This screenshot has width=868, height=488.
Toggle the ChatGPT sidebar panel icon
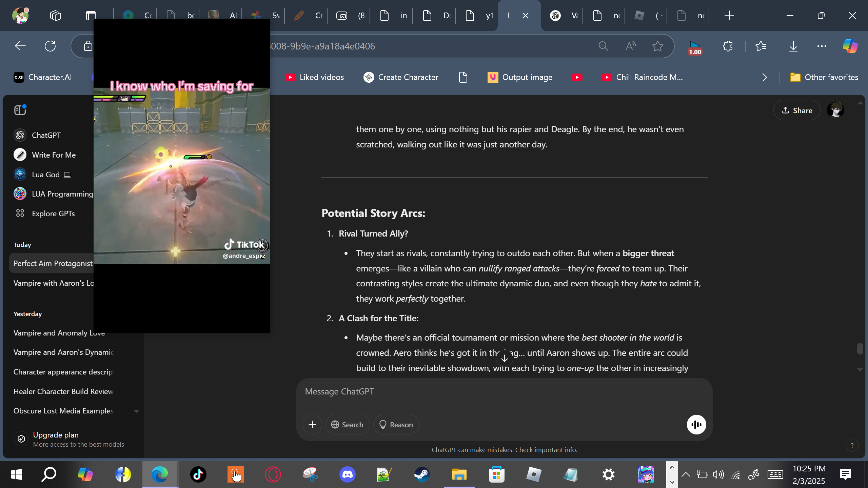(x=20, y=110)
